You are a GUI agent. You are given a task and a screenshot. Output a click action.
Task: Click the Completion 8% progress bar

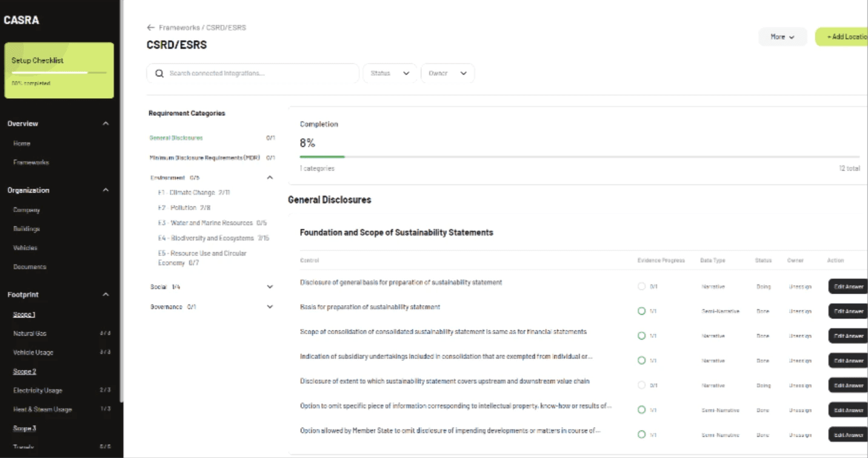[579, 157]
